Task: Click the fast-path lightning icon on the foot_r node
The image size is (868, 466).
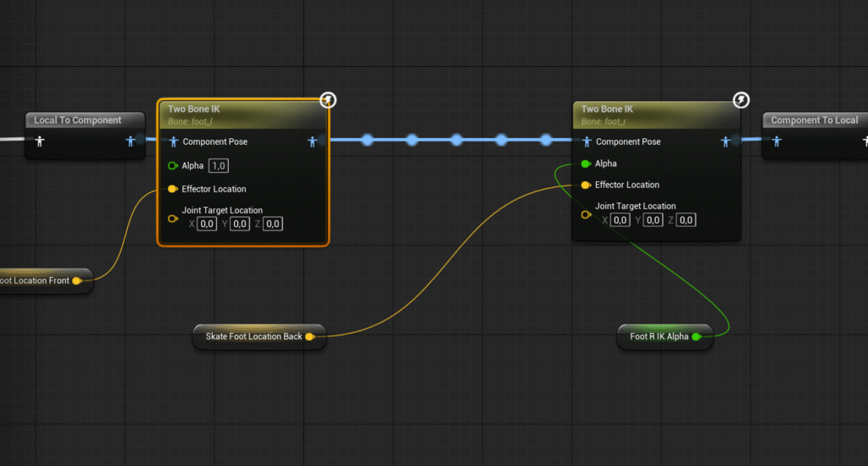Action: pos(741,101)
